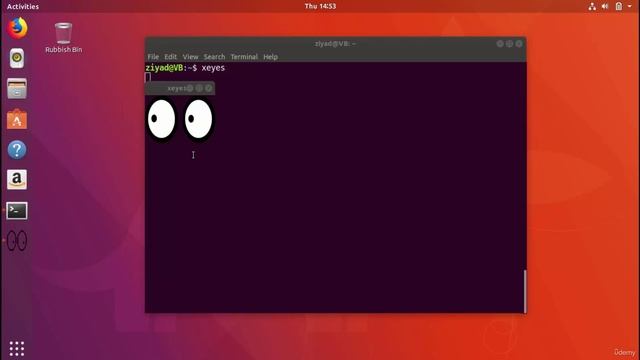Open the Files manager dock icon
This screenshot has width=640, height=360.
17,89
